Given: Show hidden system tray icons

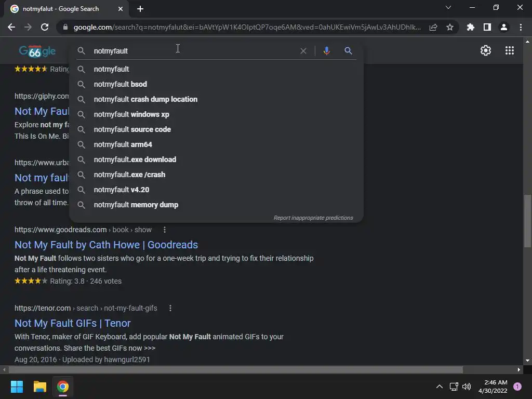Looking at the screenshot, I should pos(439,387).
